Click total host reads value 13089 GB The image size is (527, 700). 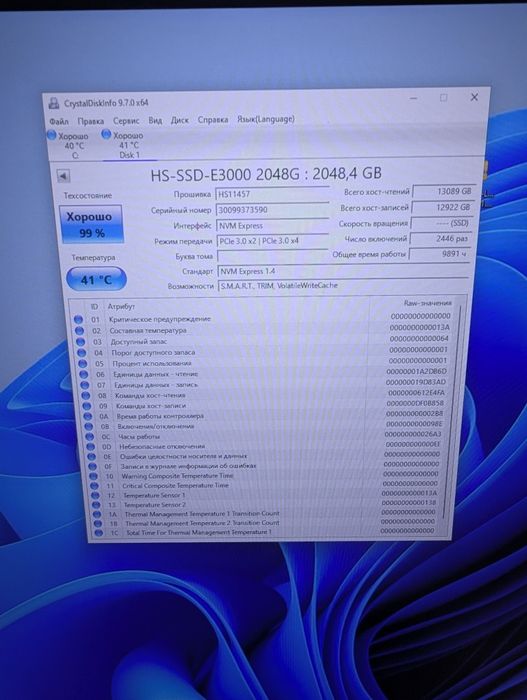(443, 191)
